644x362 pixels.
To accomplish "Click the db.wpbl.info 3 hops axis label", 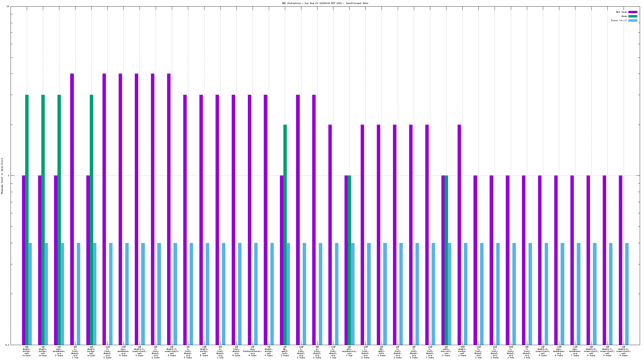I will pos(382,351).
